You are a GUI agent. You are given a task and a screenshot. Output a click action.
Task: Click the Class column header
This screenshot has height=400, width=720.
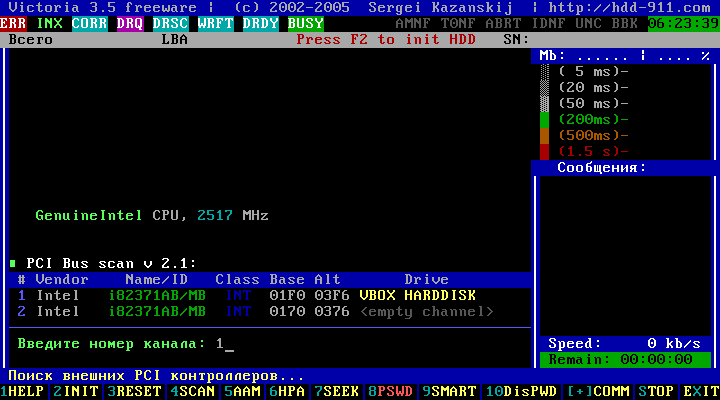click(237, 280)
